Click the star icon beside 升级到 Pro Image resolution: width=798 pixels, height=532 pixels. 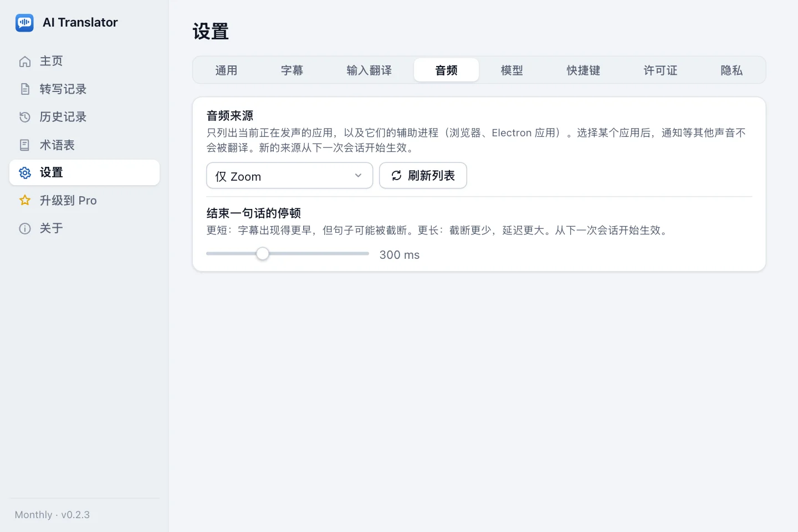click(x=25, y=200)
